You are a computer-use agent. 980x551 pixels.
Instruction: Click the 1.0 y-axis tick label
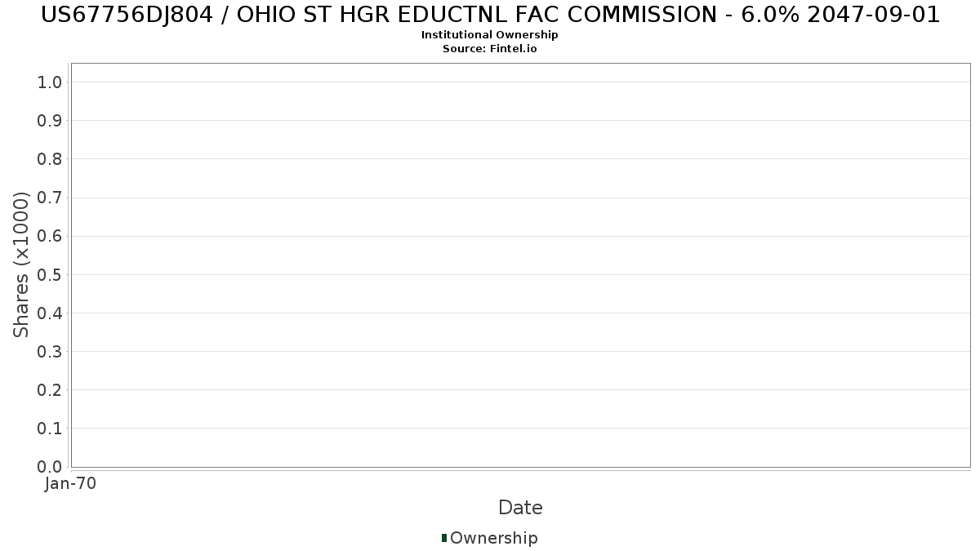click(50, 82)
